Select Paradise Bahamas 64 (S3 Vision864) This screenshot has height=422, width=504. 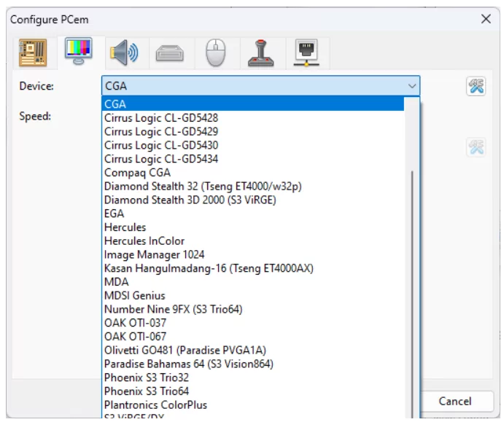click(x=253, y=364)
